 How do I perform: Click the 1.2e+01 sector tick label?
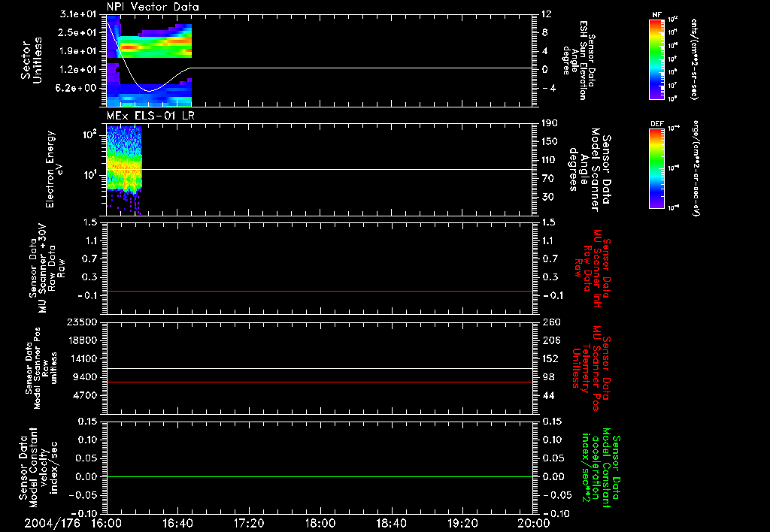[x=78, y=70]
